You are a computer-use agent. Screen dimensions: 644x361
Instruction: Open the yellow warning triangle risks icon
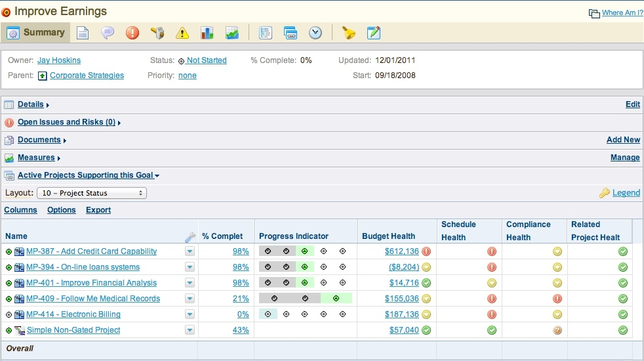click(182, 33)
